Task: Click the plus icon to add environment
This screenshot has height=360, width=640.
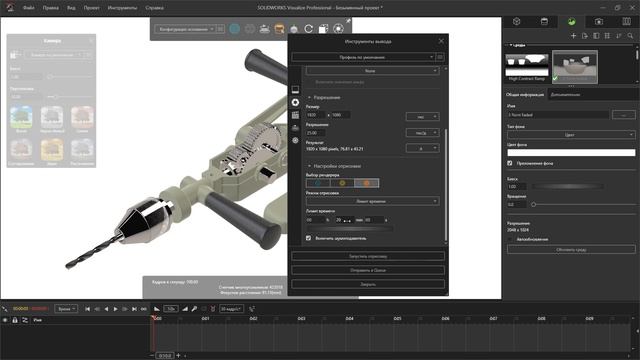Action: point(573,36)
